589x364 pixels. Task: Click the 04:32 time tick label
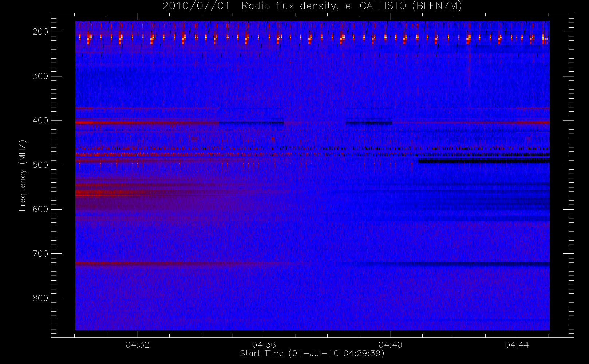click(x=138, y=345)
